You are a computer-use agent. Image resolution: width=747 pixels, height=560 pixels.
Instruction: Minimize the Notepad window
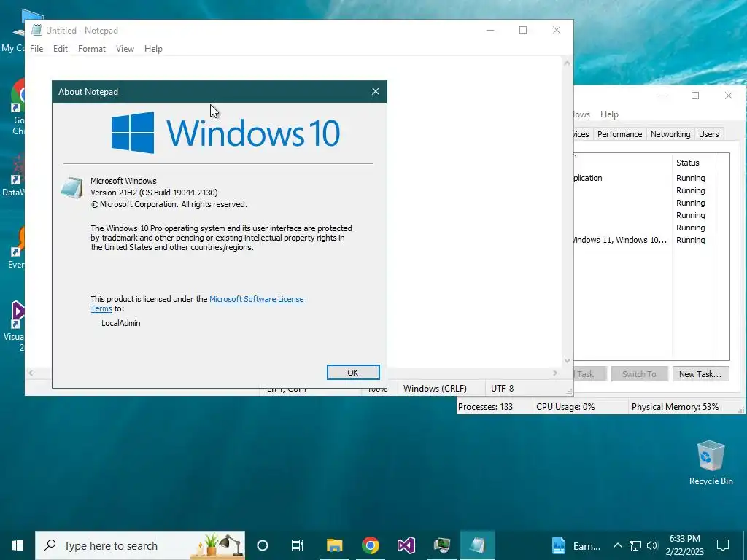pyautogui.click(x=490, y=30)
